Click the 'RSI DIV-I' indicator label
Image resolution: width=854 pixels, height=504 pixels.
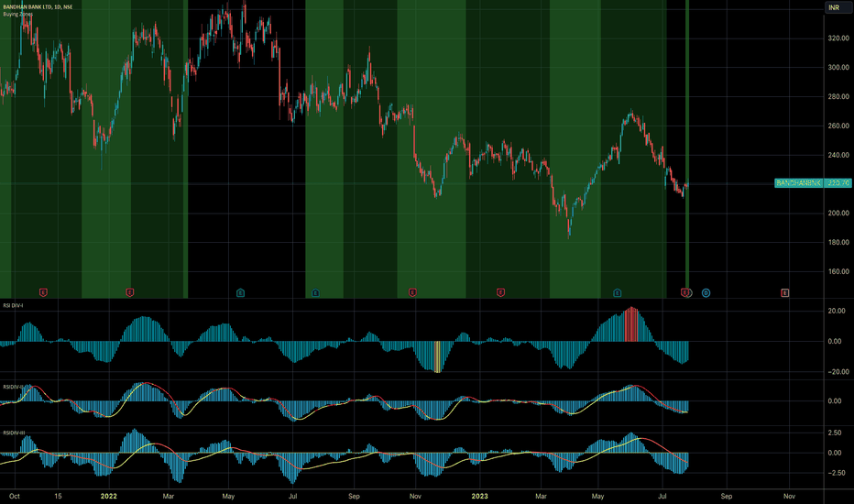click(x=13, y=306)
